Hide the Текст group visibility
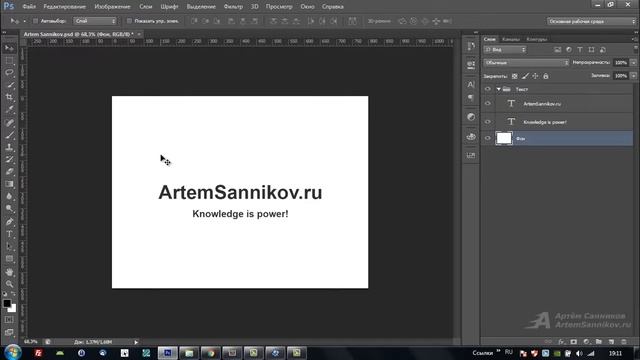 [488, 89]
